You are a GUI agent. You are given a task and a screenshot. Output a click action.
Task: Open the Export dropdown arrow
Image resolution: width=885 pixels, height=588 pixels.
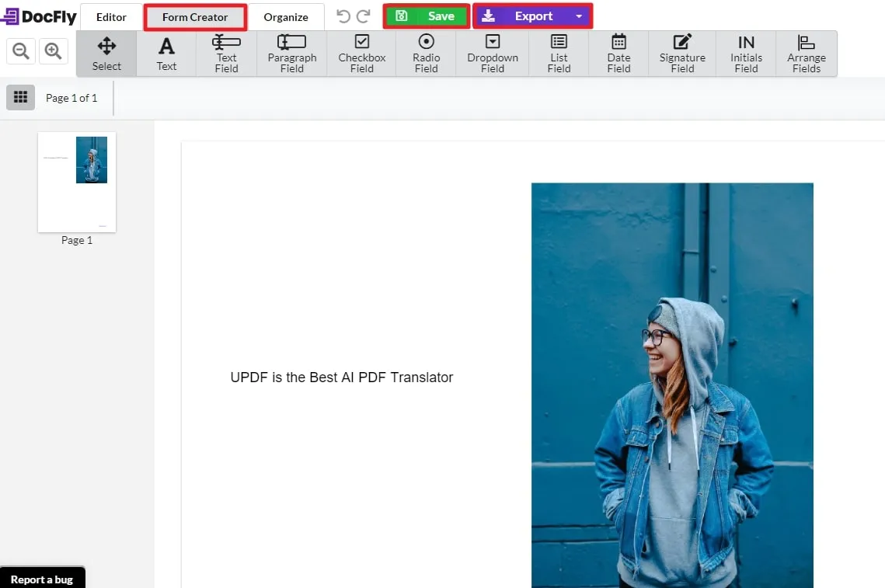[578, 16]
